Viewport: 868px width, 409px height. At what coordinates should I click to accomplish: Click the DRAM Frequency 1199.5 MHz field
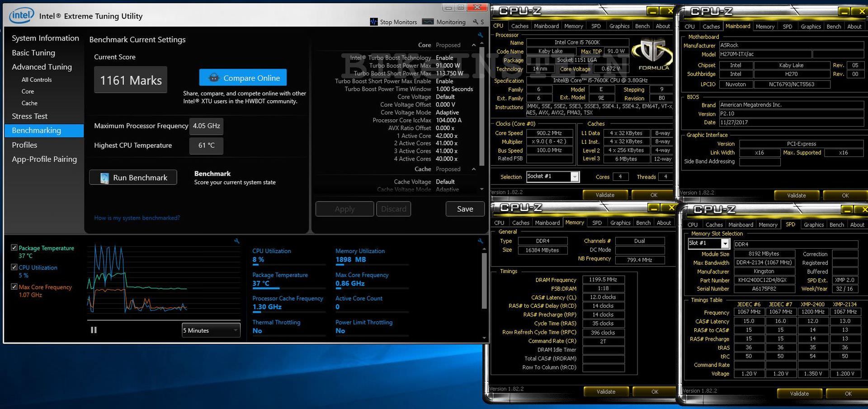tap(603, 279)
